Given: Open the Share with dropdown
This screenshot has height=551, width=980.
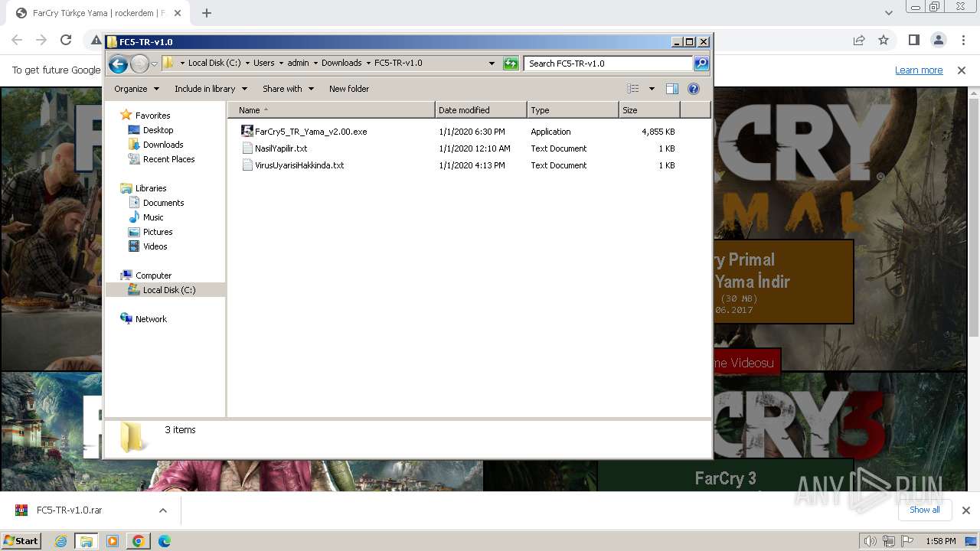Looking at the screenshot, I should pos(288,89).
